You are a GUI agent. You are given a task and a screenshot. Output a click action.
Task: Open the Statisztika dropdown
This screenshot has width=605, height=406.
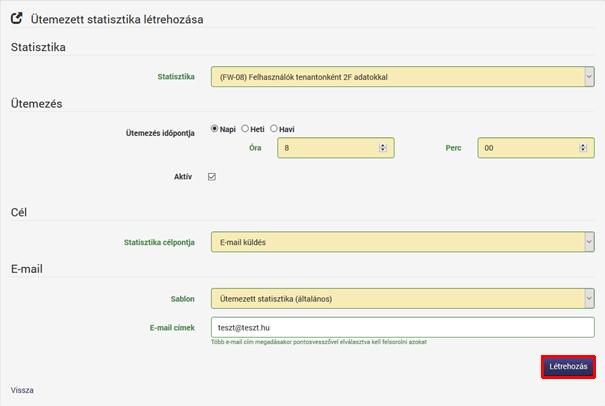402,77
